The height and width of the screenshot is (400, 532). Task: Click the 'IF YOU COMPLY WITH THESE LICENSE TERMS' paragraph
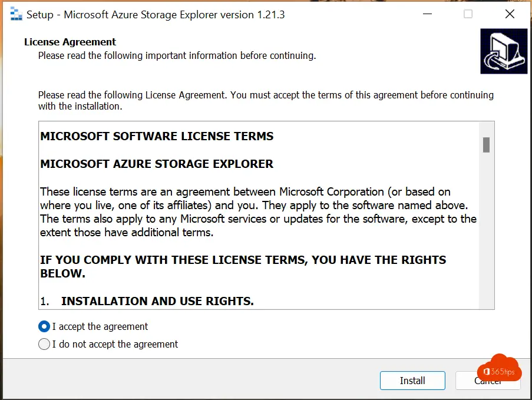[243, 266]
